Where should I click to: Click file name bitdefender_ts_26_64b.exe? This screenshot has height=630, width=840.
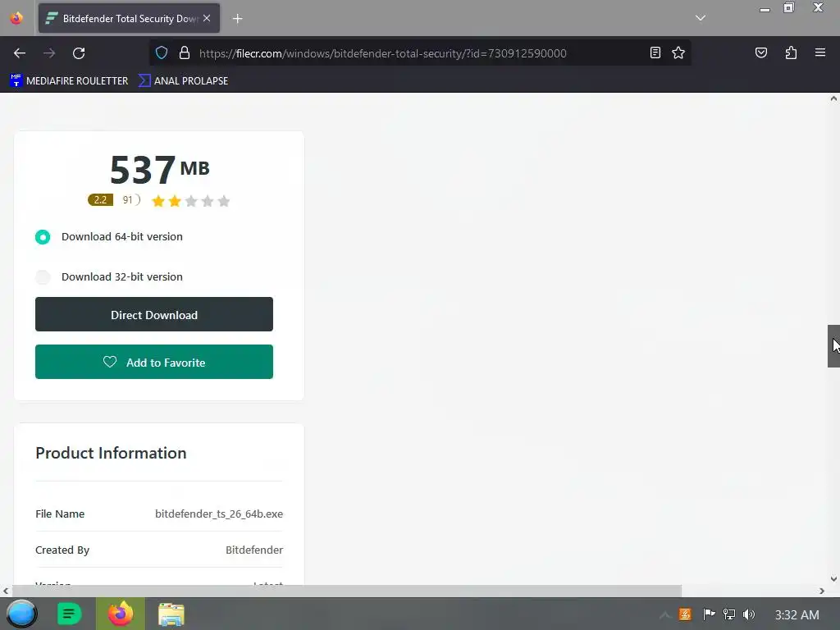[219, 514]
